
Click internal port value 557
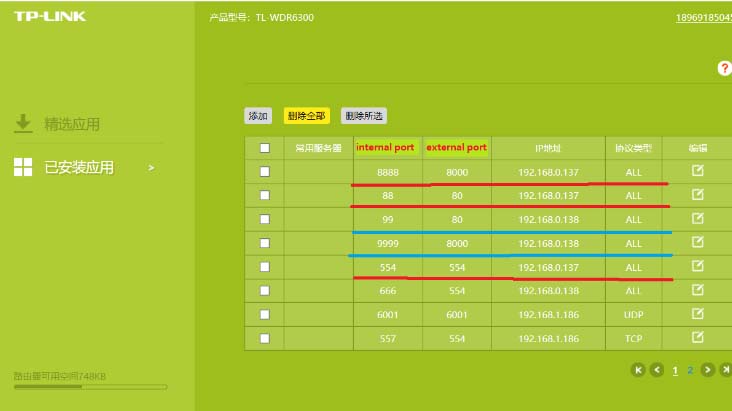pyautogui.click(x=388, y=339)
